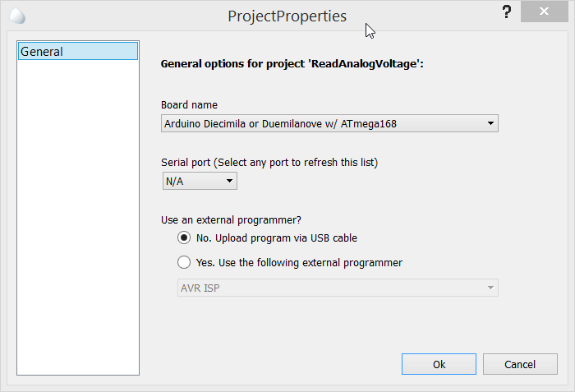Confirm settings with Ok button
575x392 pixels.
439,364
